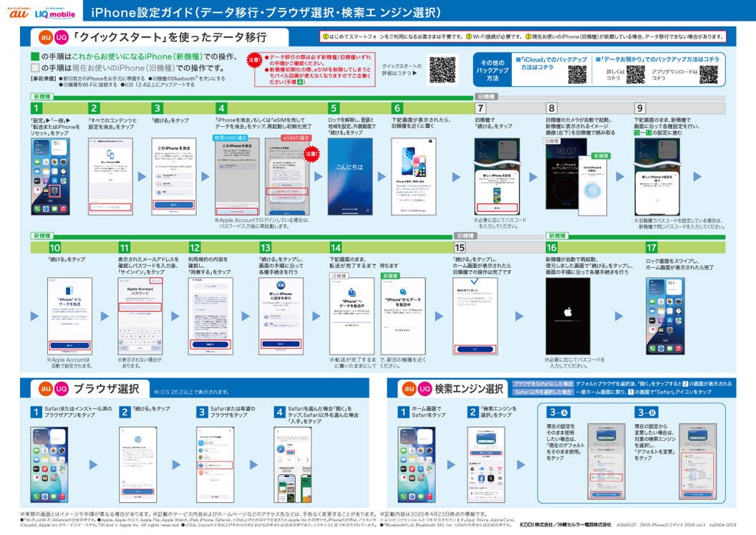Click the 'KDDI株式会社/沖縄セルラー電話株式会社' footer text
Screen dimensions: 756x535
[x=566, y=524]
